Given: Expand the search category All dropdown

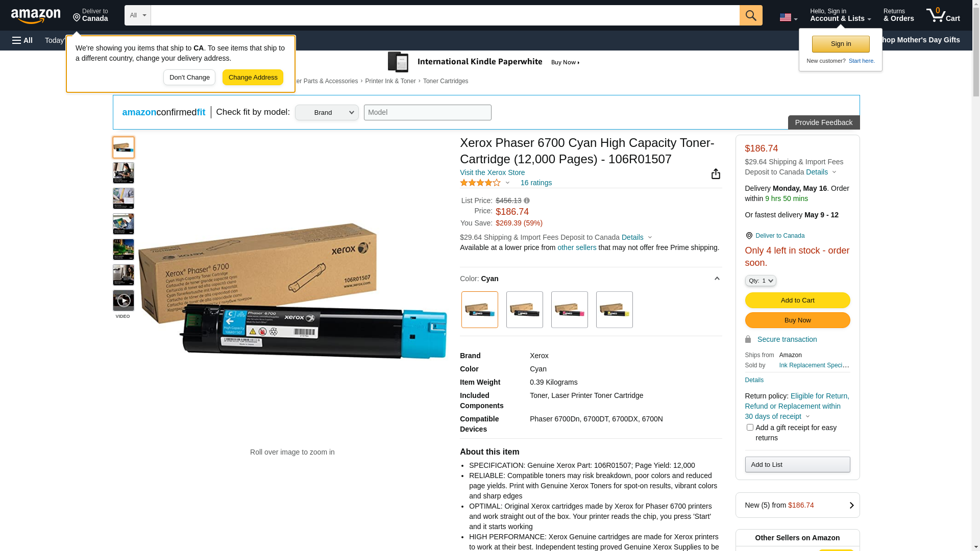Looking at the screenshot, I should coord(138,15).
